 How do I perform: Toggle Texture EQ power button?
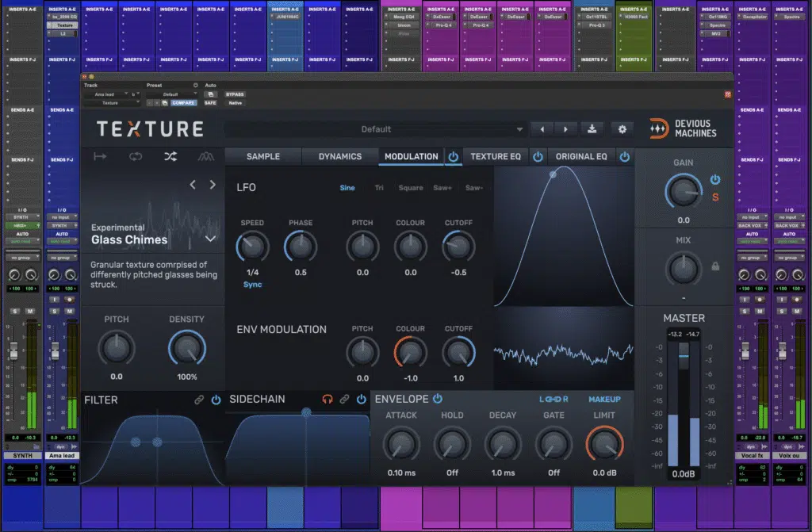(x=538, y=156)
